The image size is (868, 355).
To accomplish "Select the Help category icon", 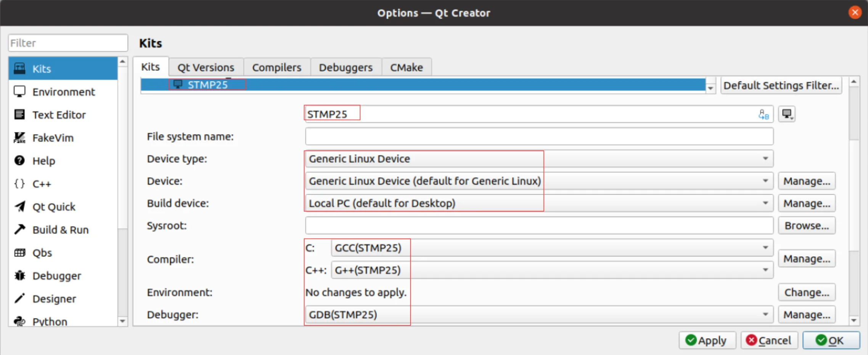I will (x=19, y=160).
